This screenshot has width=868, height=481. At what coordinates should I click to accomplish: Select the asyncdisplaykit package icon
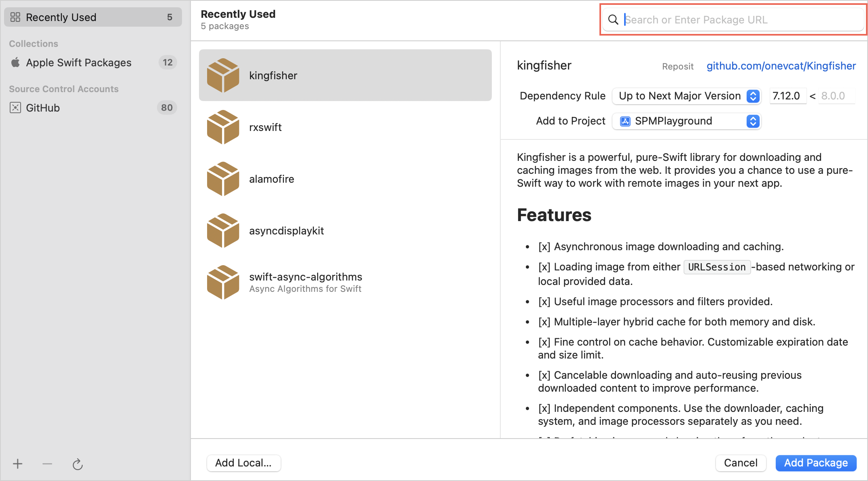pos(223,230)
